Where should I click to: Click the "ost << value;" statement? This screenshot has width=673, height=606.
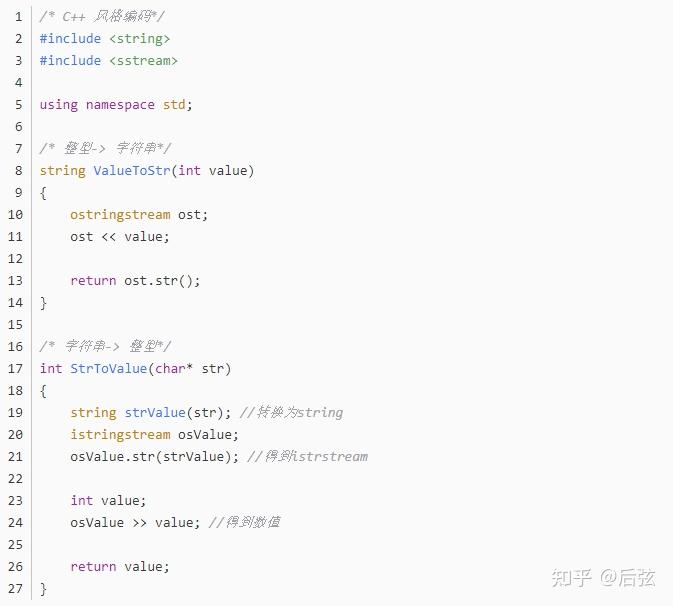[x=120, y=236]
